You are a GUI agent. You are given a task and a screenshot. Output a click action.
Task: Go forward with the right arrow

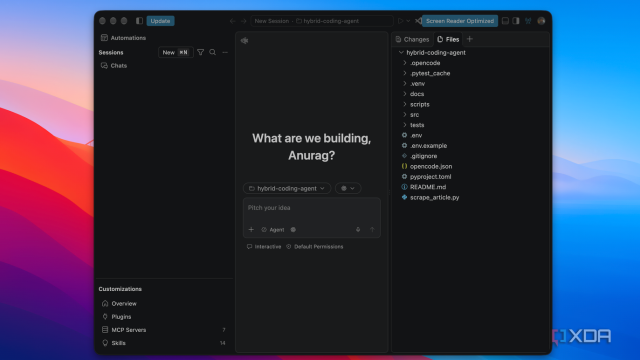tap(244, 21)
